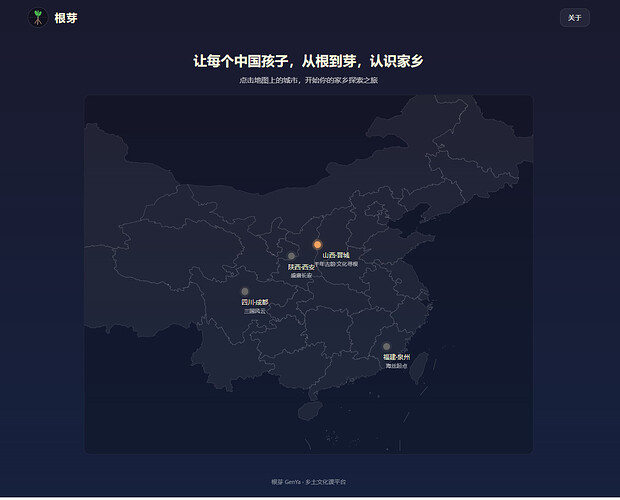Image resolution: width=620 pixels, height=500 pixels.
Task: Click the 千年古韵 文化寻根 subtitle
Action: [x=336, y=264]
